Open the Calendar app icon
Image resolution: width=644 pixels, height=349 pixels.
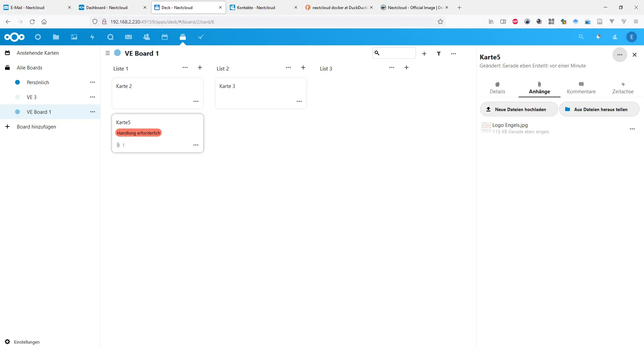[164, 37]
